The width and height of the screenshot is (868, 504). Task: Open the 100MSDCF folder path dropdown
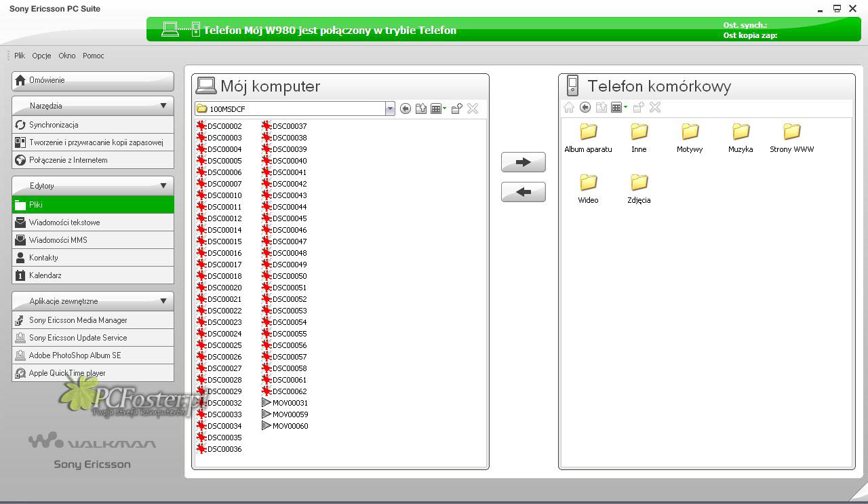[390, 109]
